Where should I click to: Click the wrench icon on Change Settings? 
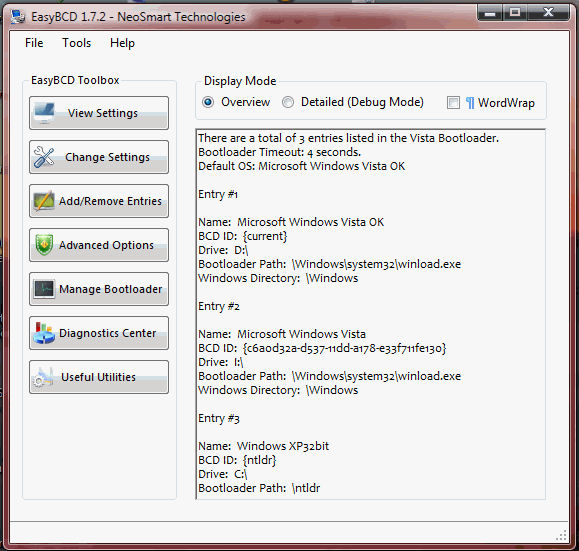(x=44, y=157)
